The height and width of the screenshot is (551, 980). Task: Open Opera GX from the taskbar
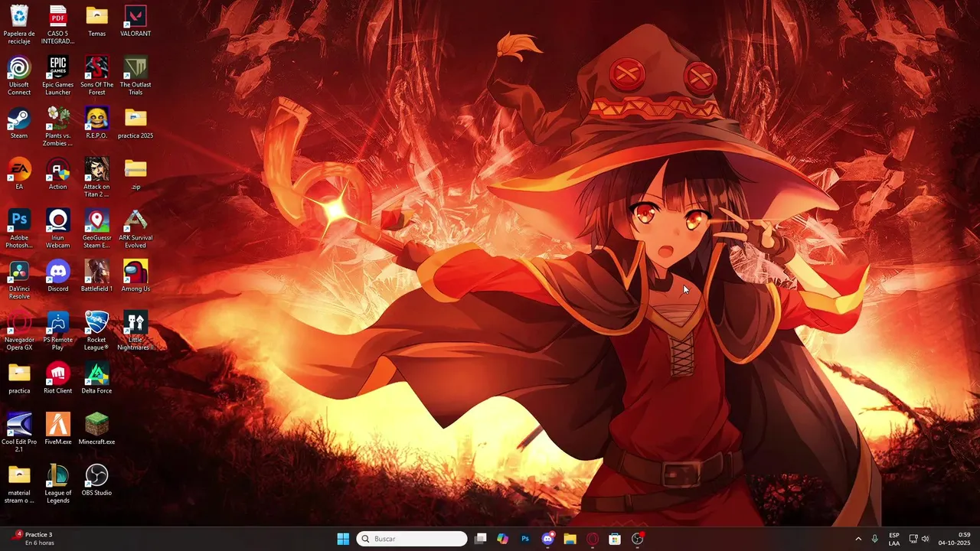(x=592, y=539)
